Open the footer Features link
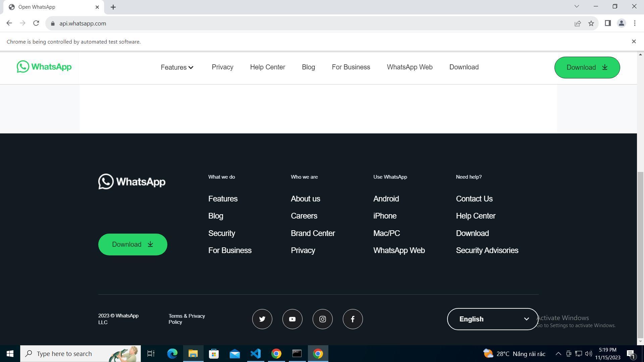 click(x=223, y=199)
